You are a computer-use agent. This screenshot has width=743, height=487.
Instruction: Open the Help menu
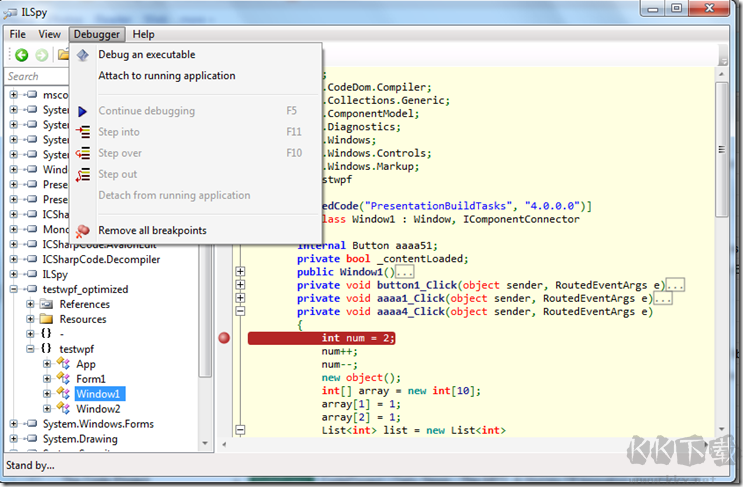click(x=143, y=34)
